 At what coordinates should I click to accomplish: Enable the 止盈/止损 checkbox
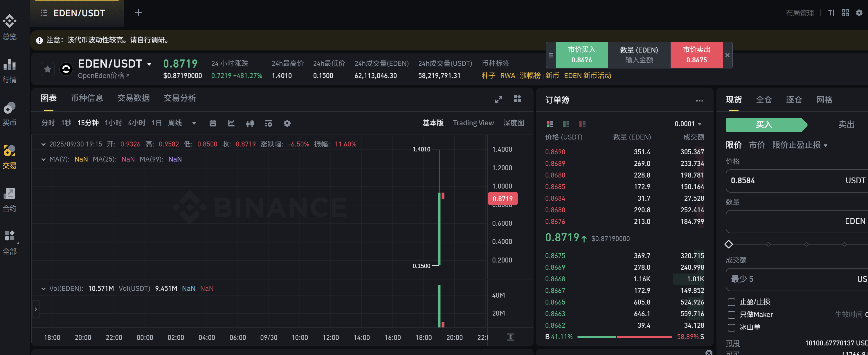click(x=731, y=302)
